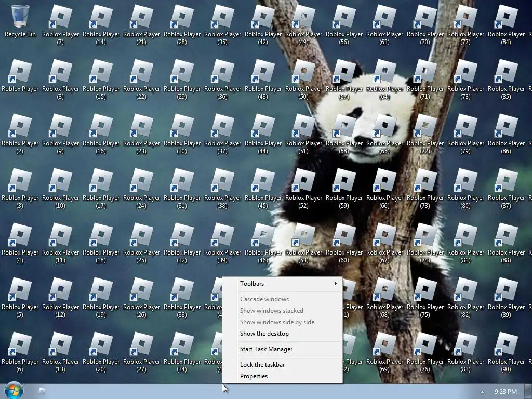Select Roblox Player (23) shortcut
The image size is (532, 399).
141,134
